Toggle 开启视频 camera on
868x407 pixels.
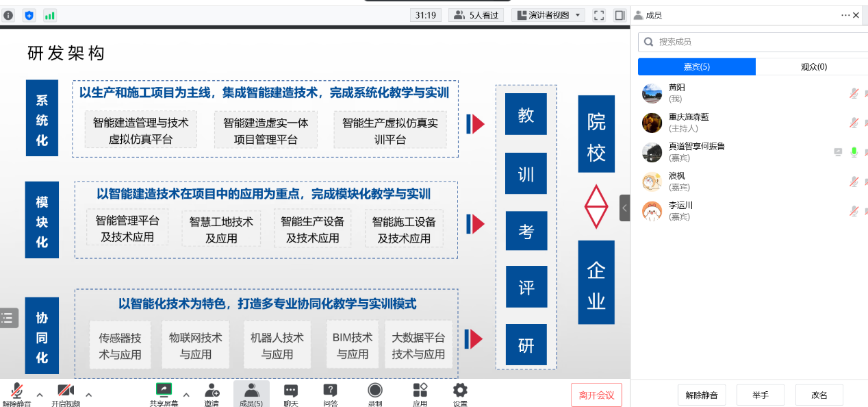pyautogui.click(x=66, y=391)
